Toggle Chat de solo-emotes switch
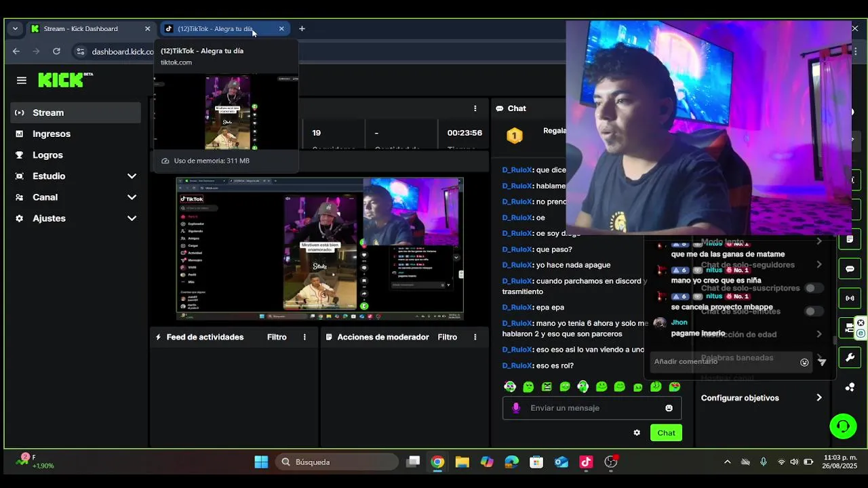This screenshot has width=868, height=488. click(x=814, y=311)
